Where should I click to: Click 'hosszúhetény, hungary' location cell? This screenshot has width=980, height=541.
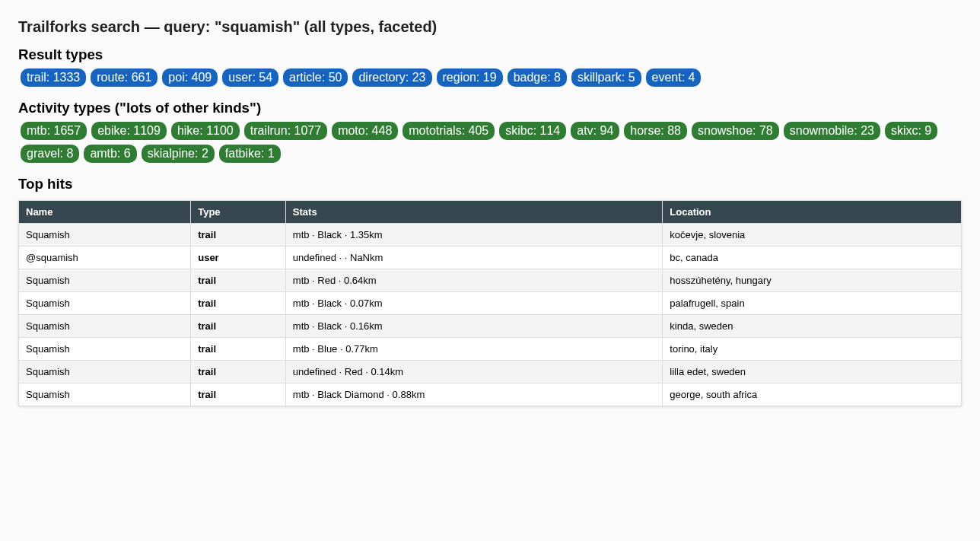pos(812,281)
